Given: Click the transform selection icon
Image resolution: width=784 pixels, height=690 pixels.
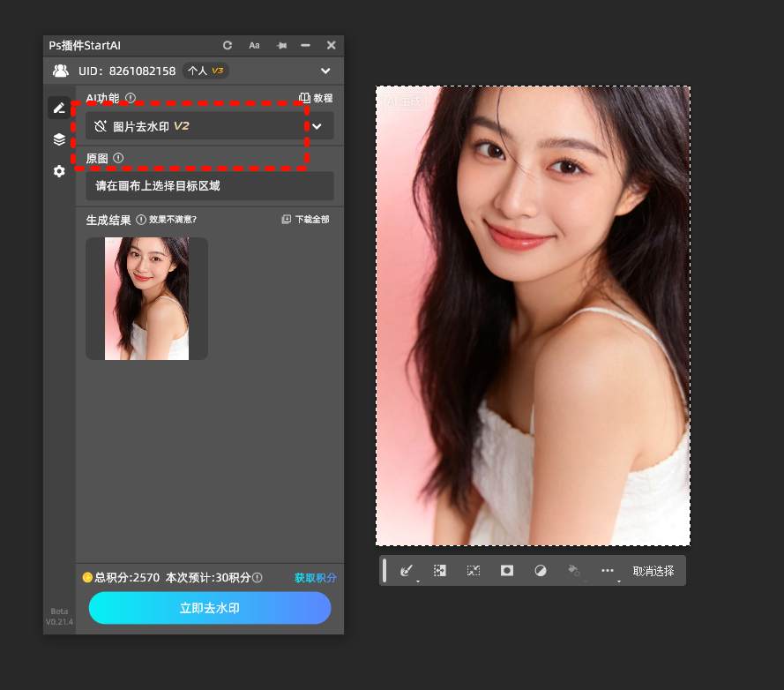Looking at the screenshot, I should click(x=474, y=571).
